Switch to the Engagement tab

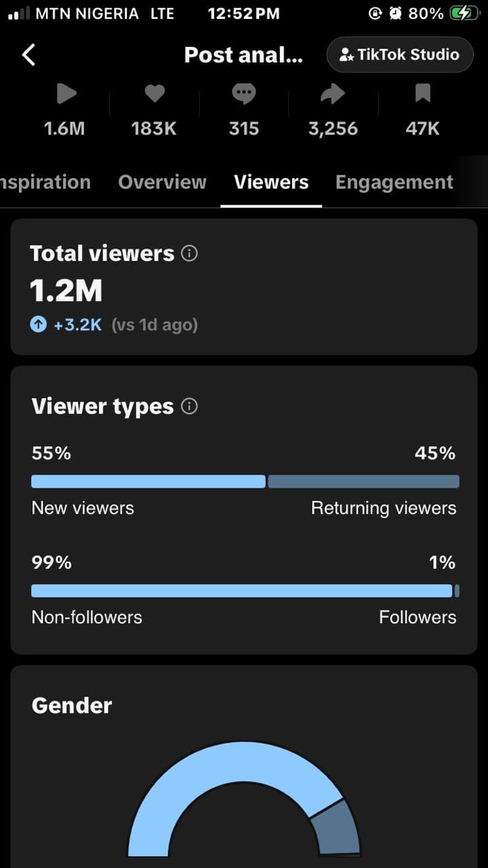pos(394,182)
